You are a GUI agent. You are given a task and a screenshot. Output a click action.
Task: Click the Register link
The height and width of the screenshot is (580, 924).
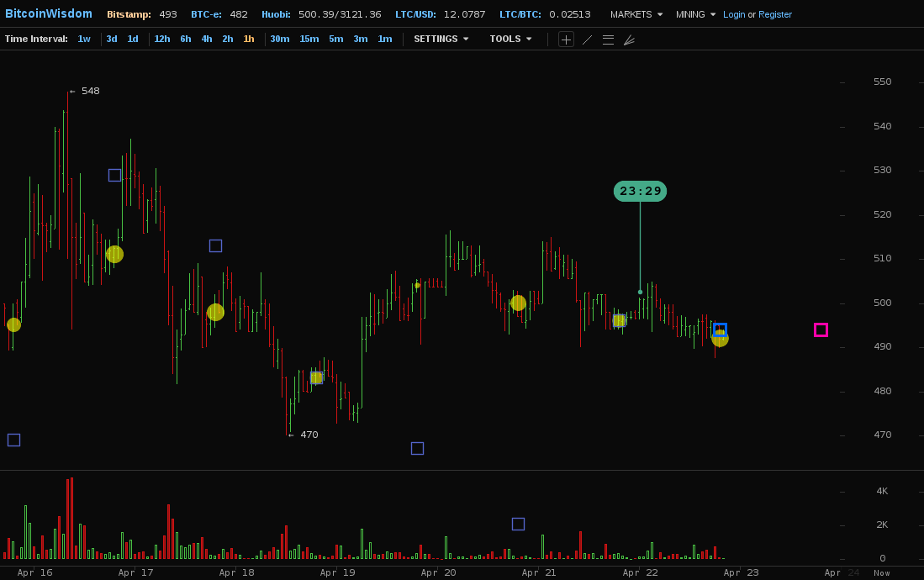pyautogui.click(x=774, y=14)
